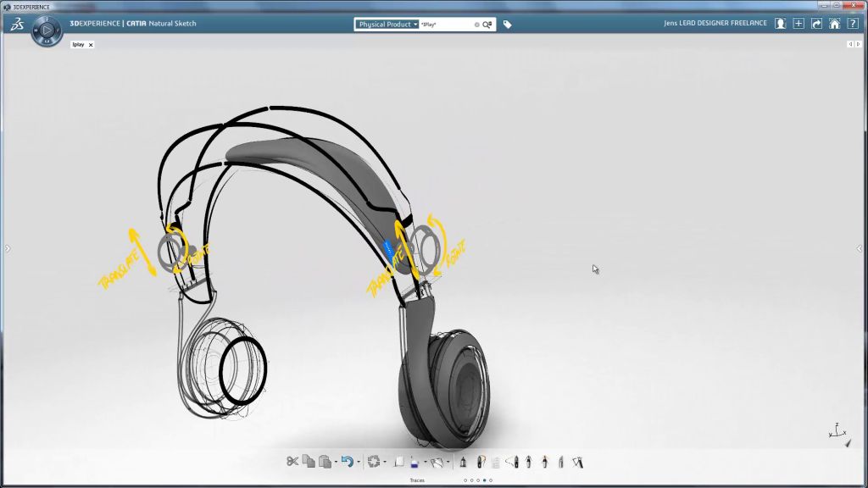Click the Update refresh-cycle icon
The height and width of the screenshot is (488, 868).
pyautogui.click(x=373, y=462)
